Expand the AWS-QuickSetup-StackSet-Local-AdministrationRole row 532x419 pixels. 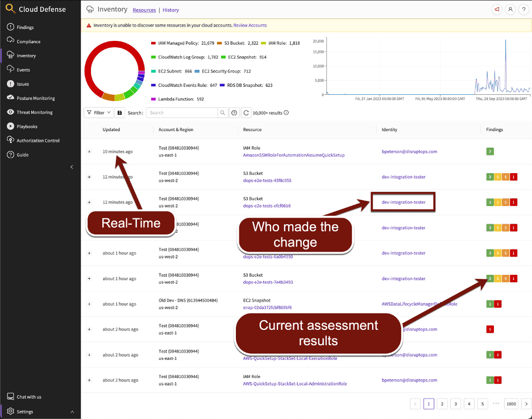(x=89, y=380)
